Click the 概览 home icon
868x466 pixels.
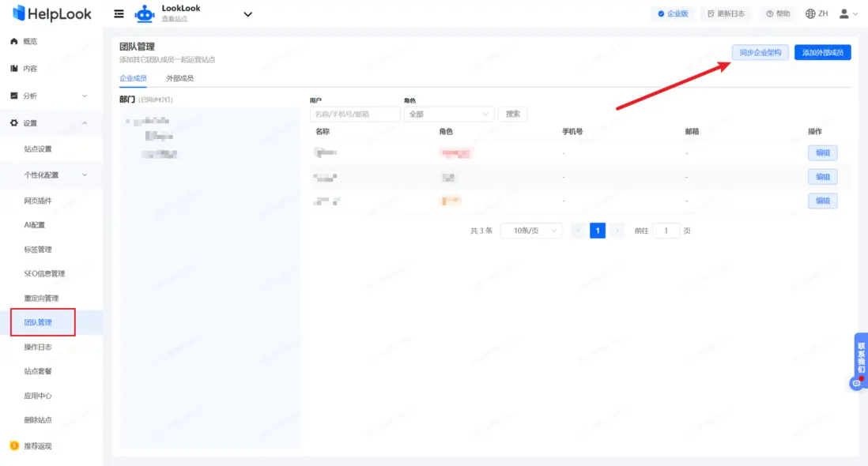[x=14, y=41]
